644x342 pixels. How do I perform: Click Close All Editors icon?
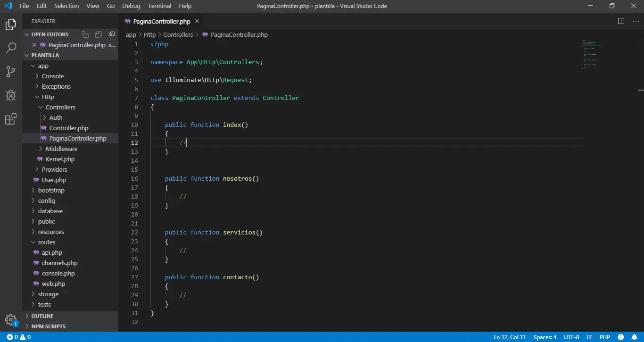[112, 34]
